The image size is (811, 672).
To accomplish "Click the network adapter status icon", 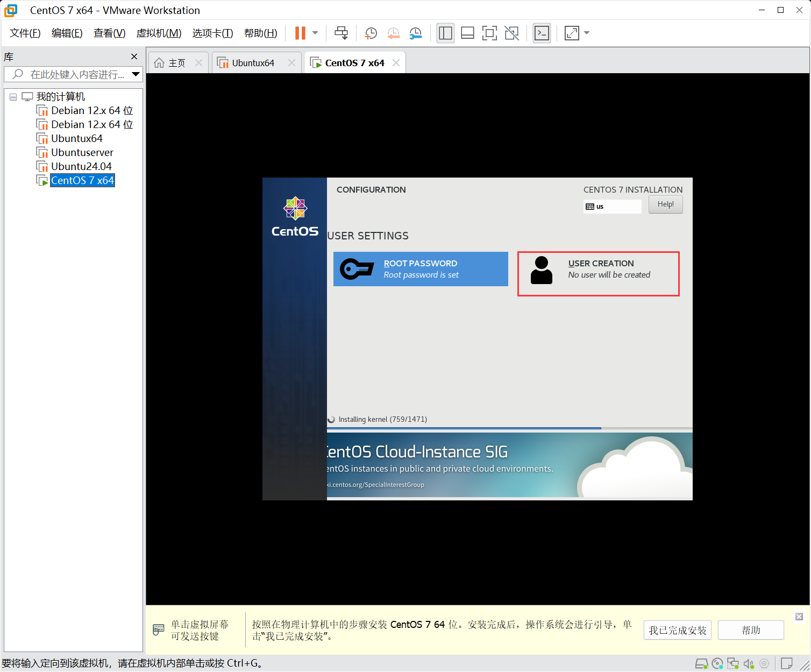I will (x=732, y=663).
